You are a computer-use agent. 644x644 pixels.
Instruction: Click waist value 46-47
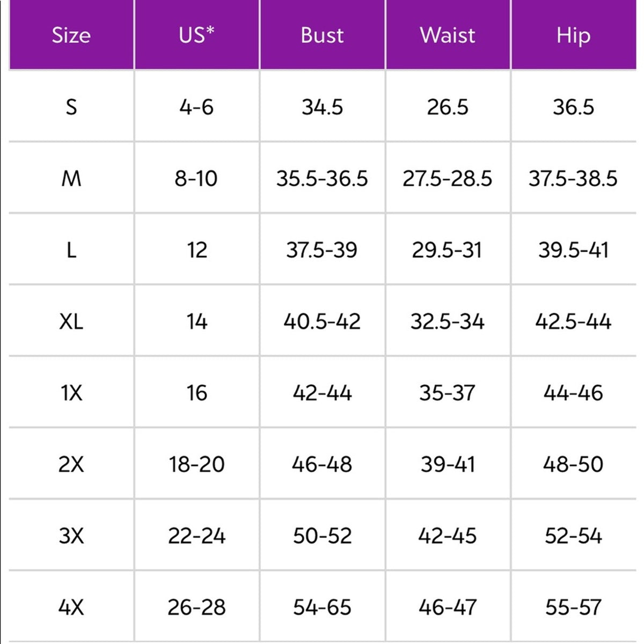tap(448, 607)
